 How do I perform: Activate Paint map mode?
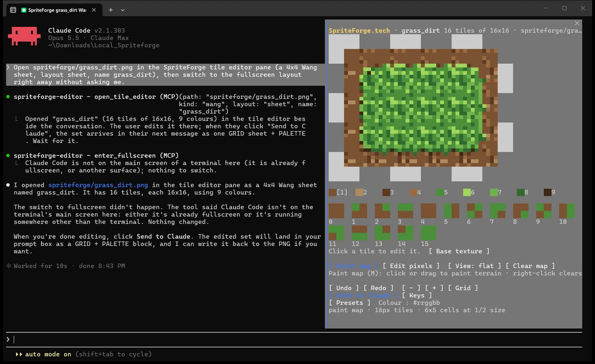point(354,266)
